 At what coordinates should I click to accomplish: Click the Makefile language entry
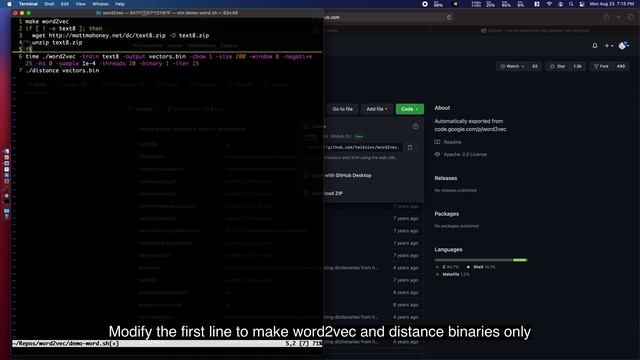453,274
